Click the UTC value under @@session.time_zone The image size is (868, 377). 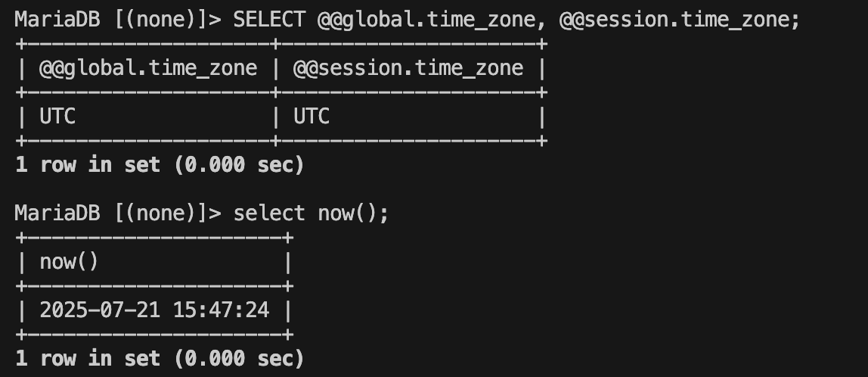[x=312, y=117]
